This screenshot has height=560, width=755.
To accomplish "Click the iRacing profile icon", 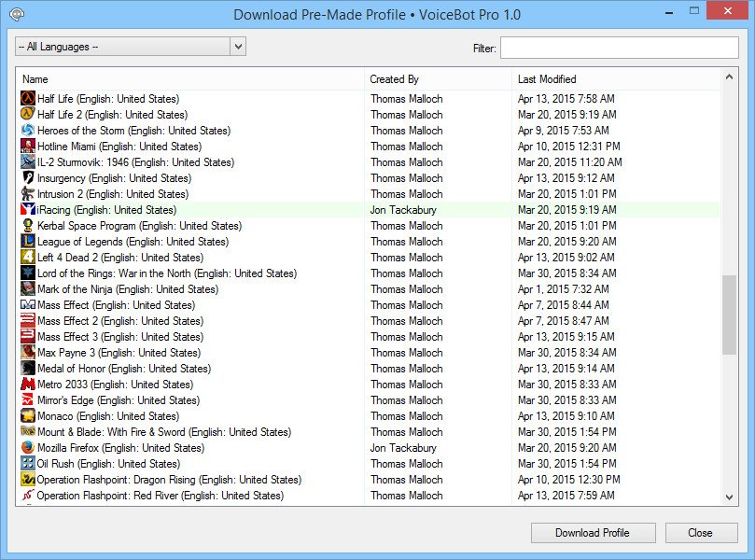I will coord(27,210).
